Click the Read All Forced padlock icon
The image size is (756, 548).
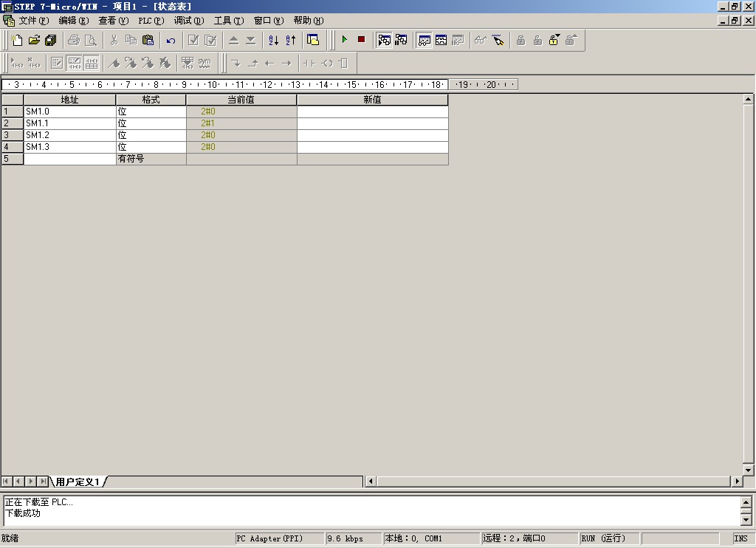pos(571,40)
